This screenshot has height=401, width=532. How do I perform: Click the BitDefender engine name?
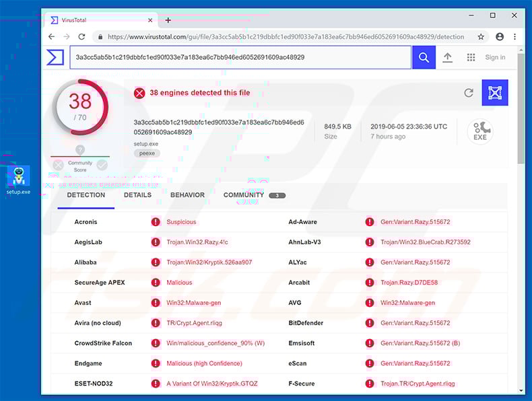pyautogui.click(x=306, y=323)
